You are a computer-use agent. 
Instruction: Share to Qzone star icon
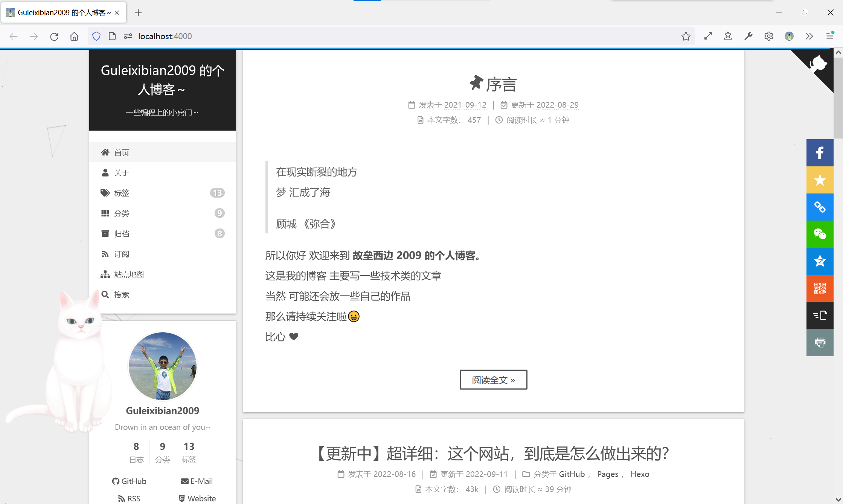click(820, 261)
